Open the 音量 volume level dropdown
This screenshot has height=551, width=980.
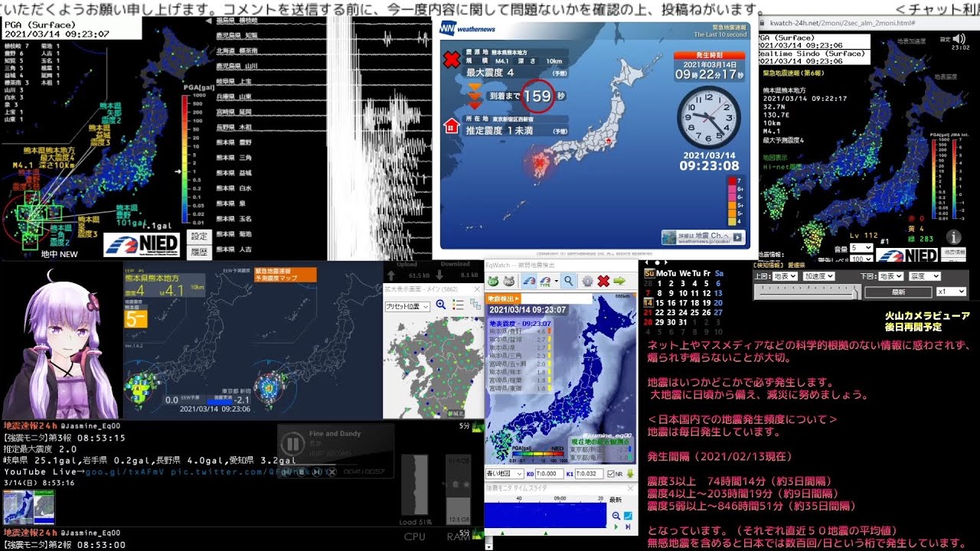point(861,248)
